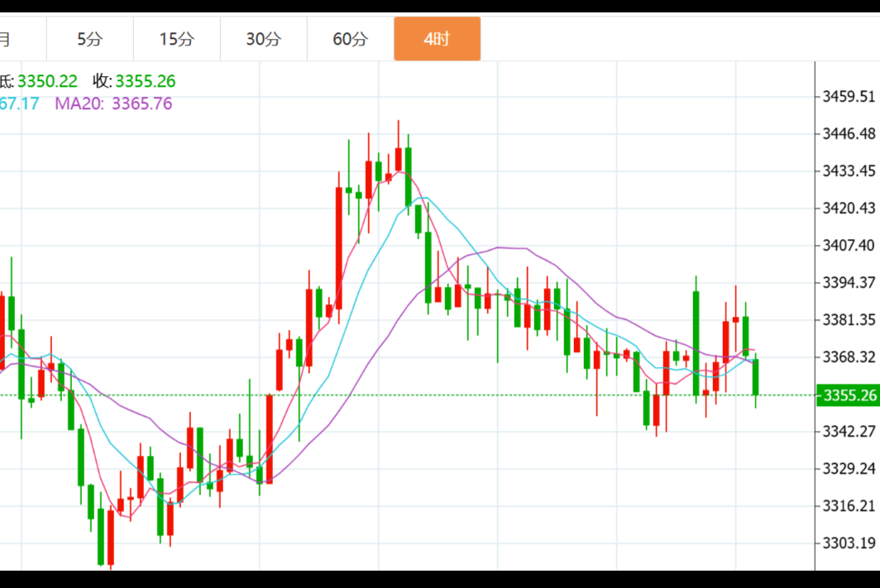Open the 60分 chart interval
This screenshot has height=588, width=880.
pyautogui.click(x=351, y=39)
